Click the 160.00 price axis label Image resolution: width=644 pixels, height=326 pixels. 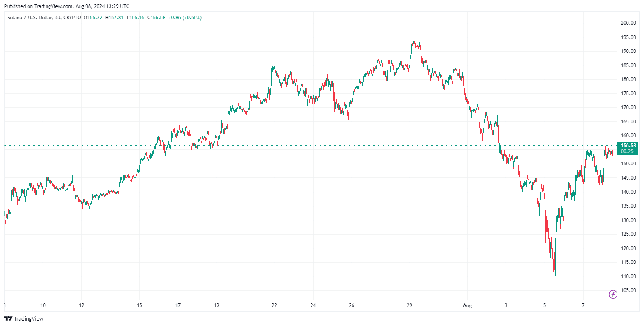(x=628, y=136)
